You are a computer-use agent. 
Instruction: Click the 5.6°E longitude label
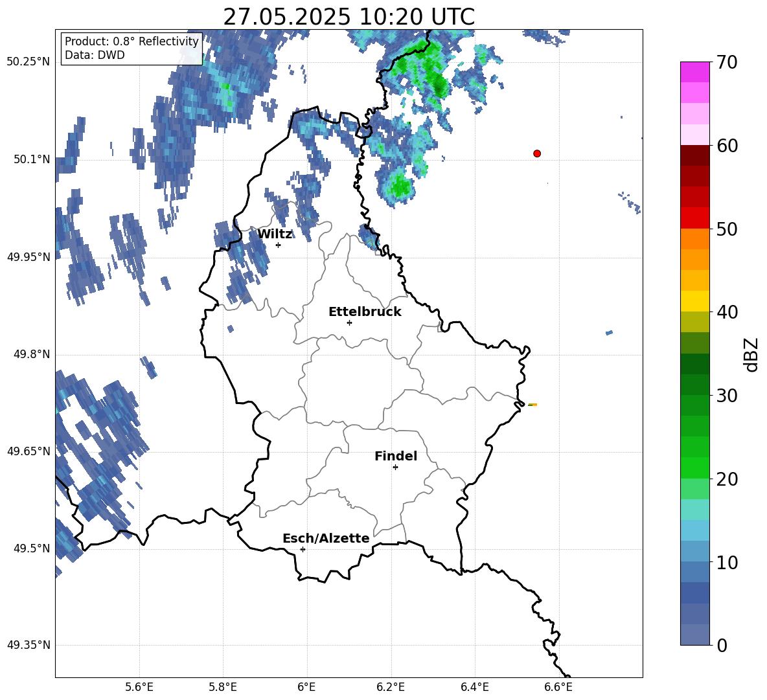click(139, 687)
